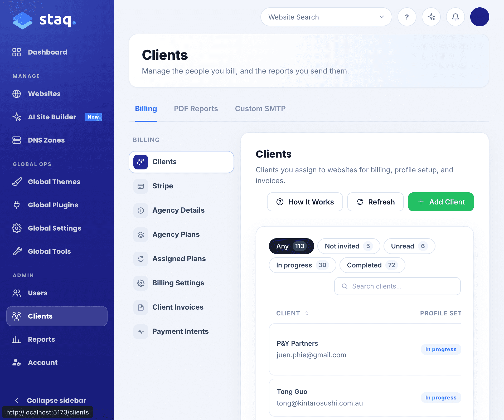Click the AI Site Builder sparkle icon
Viewport: 504px width, 420px height.
click(17, 117)
